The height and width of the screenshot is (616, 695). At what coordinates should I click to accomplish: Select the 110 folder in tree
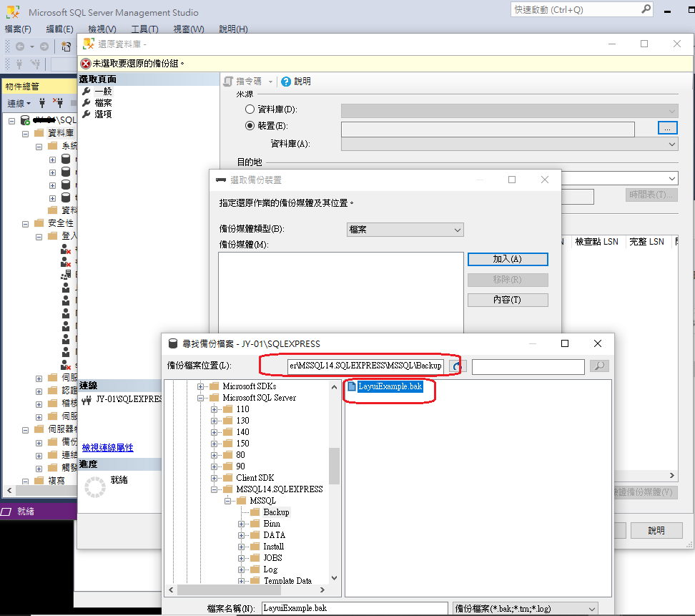coord(242,409)
